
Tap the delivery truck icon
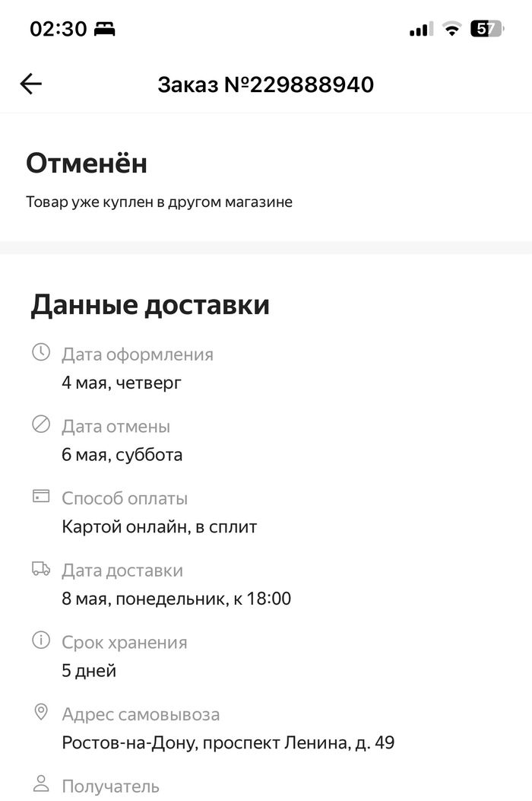pos(41,569)
